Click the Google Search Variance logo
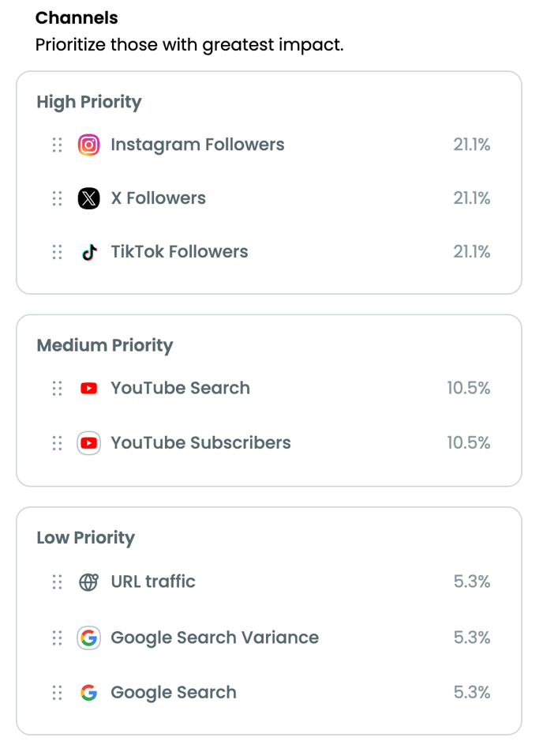 88,638
